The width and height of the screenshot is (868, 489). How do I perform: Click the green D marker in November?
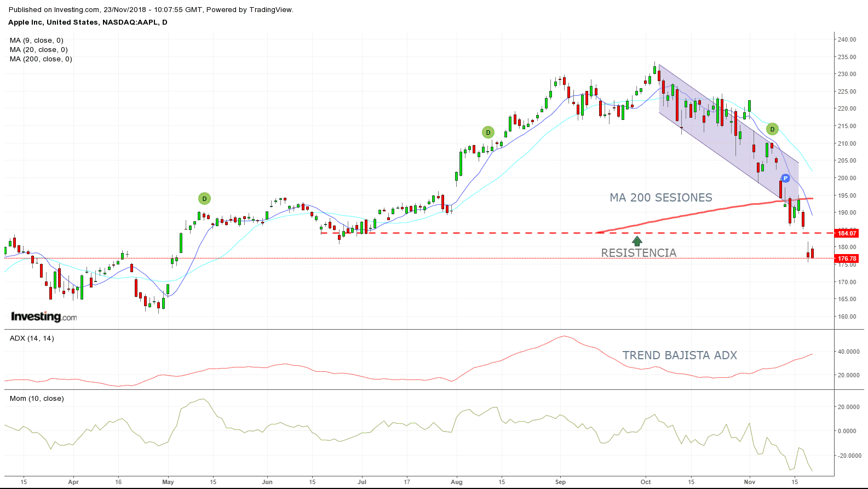(772, 129)
